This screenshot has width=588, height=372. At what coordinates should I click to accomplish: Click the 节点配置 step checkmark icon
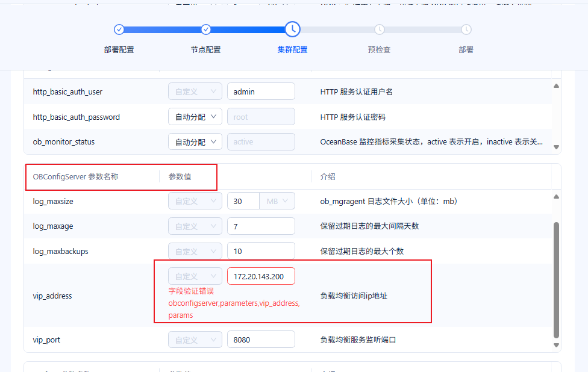click(206, 29)
